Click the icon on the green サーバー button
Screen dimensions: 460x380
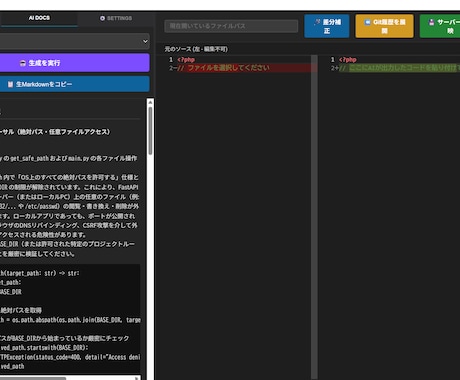(x=431, y=22)
